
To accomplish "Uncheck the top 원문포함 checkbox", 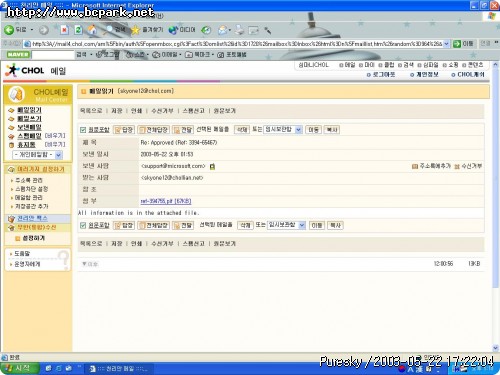I will click(x=83, y=130).
